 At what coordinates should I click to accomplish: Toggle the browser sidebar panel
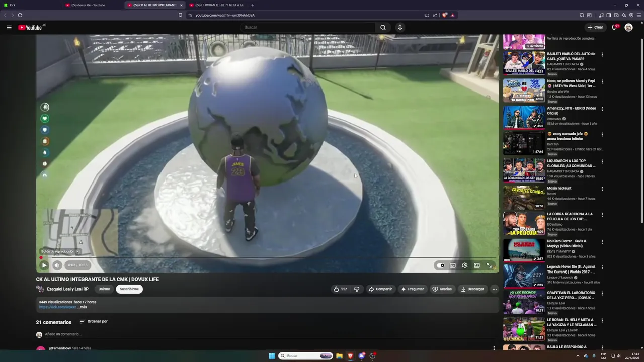(609, 15)
